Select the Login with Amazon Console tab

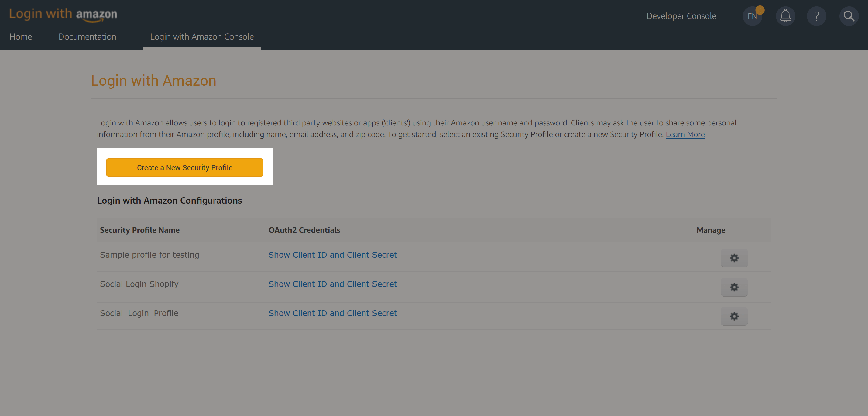202,36
